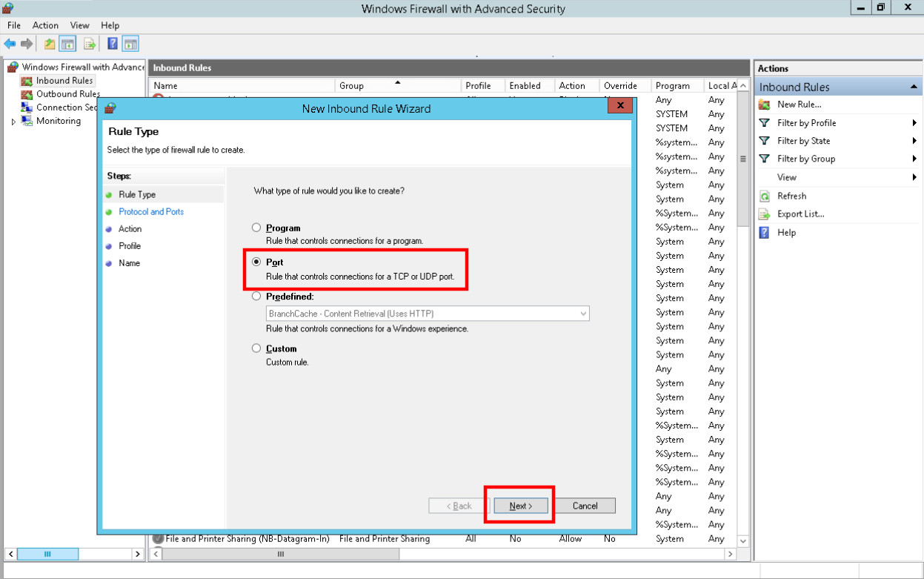Viewport: 924px width, 579px height.
Task: Collapse the Inbound Rules section in the Actions pane
Action: coord(914,87)
